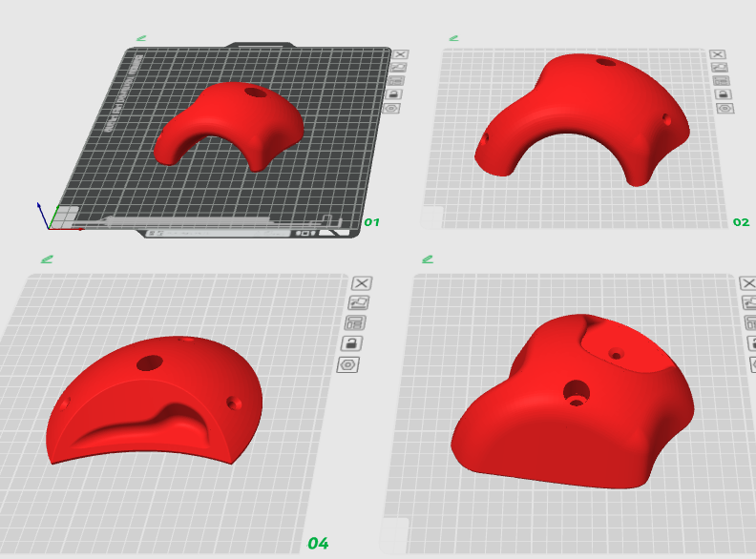Arrange objects on plate 01

coord(397,80)
